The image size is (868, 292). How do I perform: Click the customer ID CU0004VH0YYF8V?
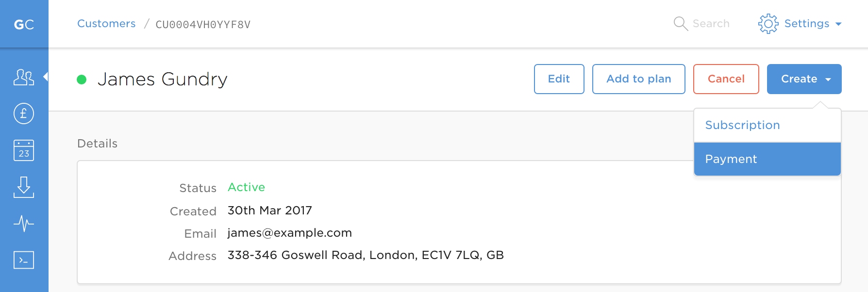point(203,25)
